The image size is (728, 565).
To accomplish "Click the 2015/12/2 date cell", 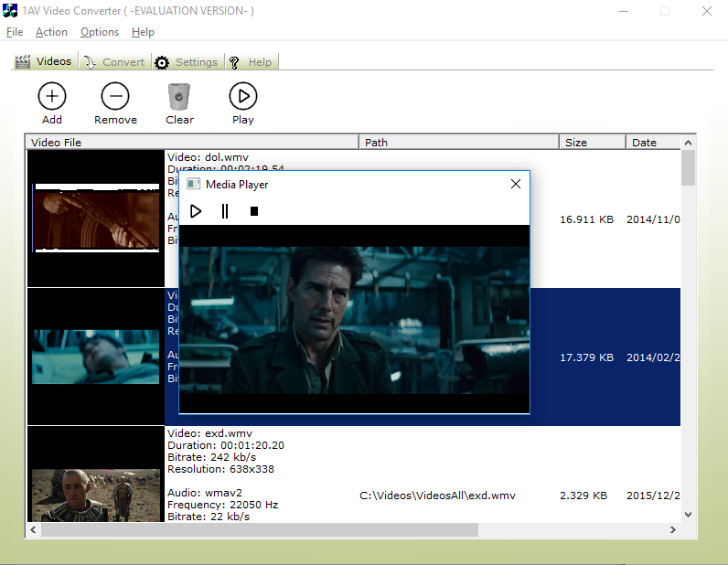I will 653,496.
